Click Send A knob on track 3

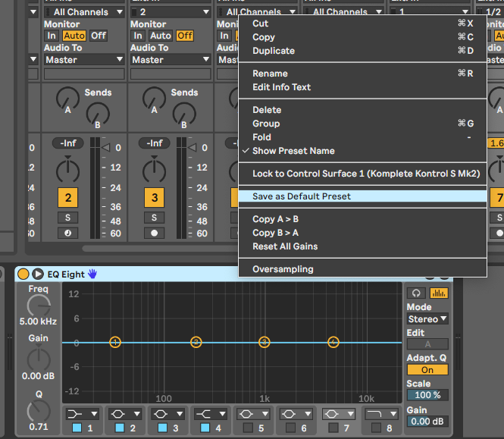tap(155, 99)
